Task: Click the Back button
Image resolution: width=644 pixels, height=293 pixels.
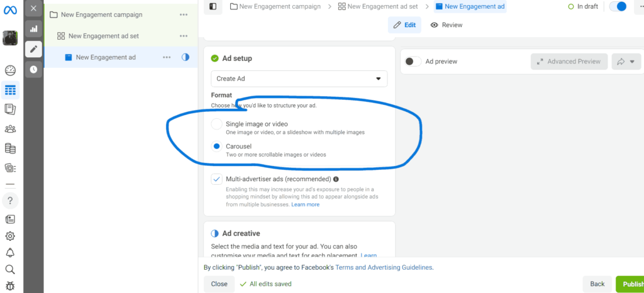Action: pyautogui.click(x=597, y=284)
